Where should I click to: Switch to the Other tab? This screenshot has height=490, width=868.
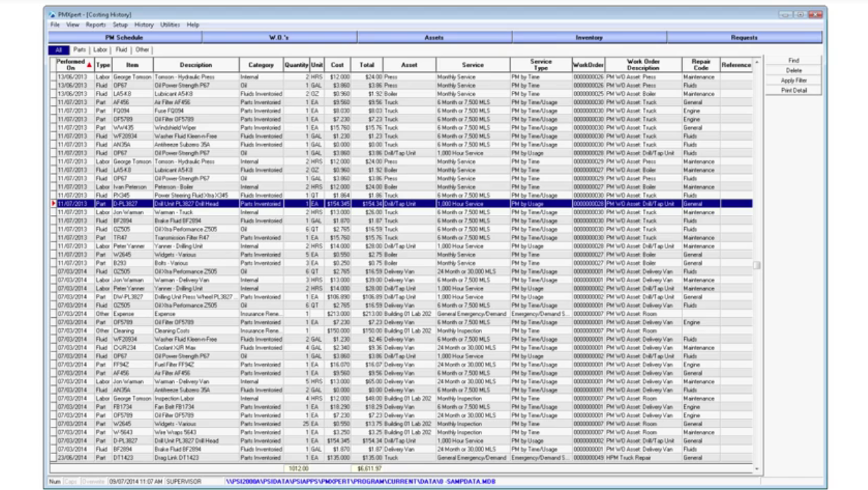click(x=143, y=50)
